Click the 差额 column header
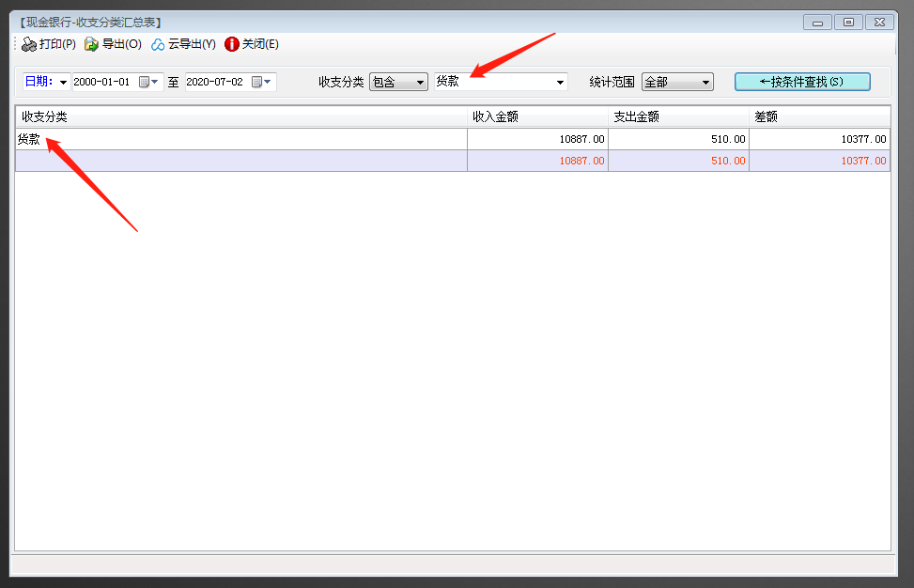Viewport: 914px width, 588px height. click(819, 117)
